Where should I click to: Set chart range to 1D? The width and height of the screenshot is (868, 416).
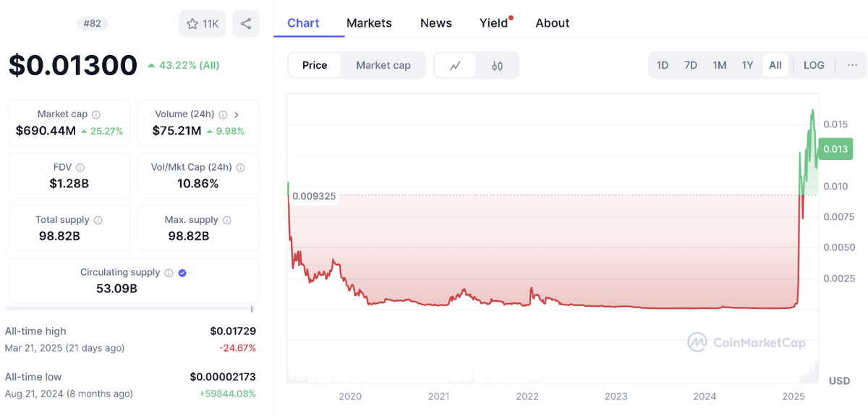pos(663,65)
